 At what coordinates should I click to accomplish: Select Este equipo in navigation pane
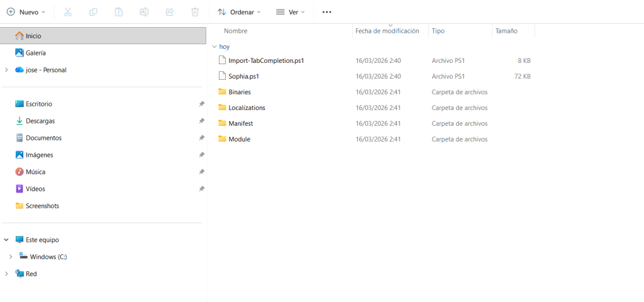click(42, 240)
